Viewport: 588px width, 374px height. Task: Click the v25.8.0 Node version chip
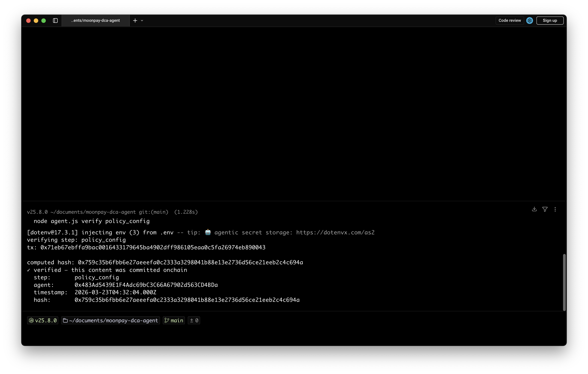43,320
